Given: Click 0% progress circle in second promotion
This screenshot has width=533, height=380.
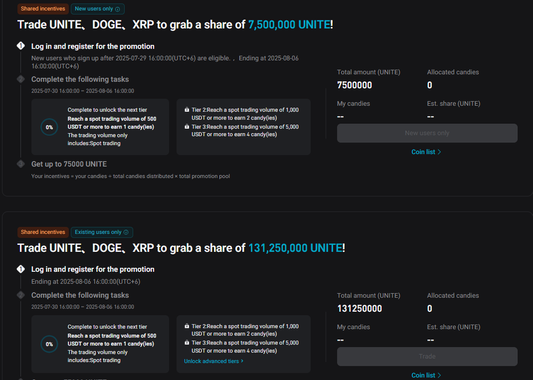Looking at the screenshot, I should point(49,344).
